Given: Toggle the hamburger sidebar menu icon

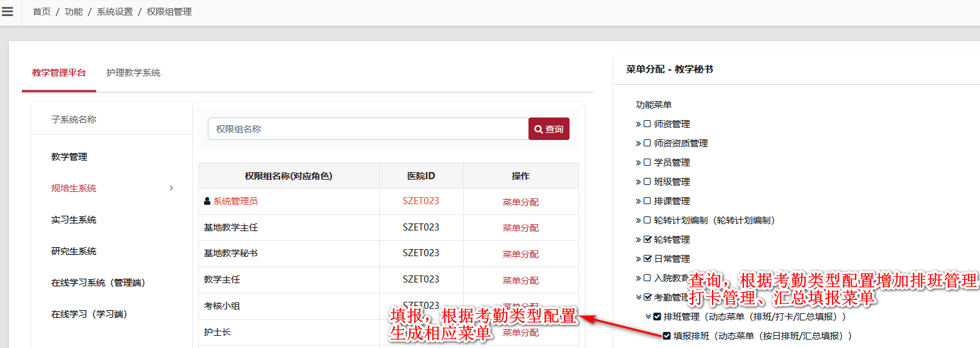Looking at the screenshot, I should 8,12.
